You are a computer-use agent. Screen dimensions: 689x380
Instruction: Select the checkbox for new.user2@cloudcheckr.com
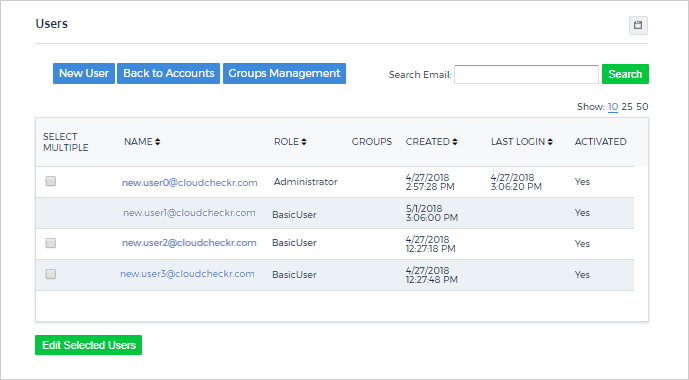(51, 243)
